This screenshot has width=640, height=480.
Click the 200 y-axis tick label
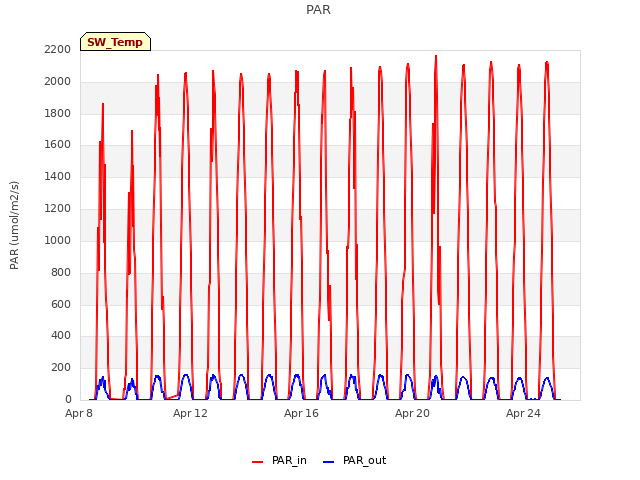pos(61,368)
